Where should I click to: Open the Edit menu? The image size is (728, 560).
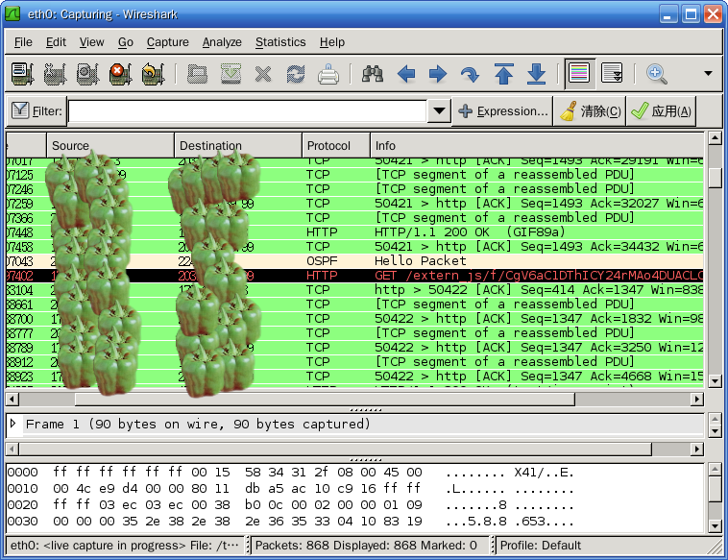(x=56, y=42)
